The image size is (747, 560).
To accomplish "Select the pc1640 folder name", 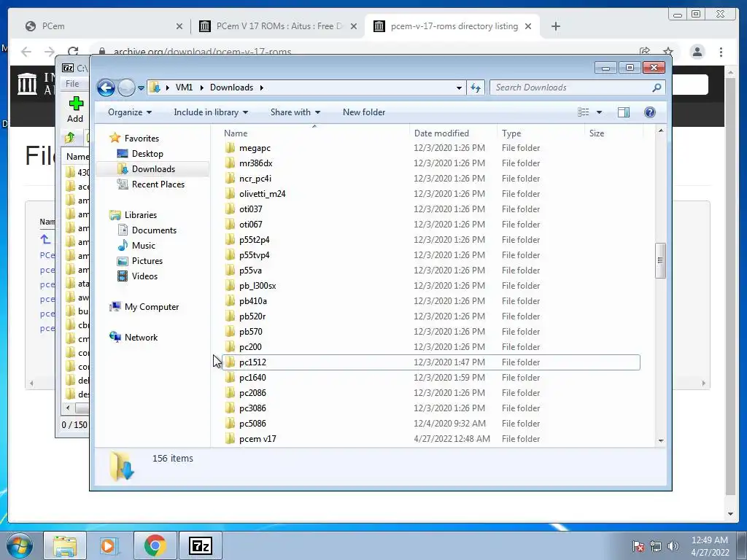I will pyautogui.click(x=252, y=378).
